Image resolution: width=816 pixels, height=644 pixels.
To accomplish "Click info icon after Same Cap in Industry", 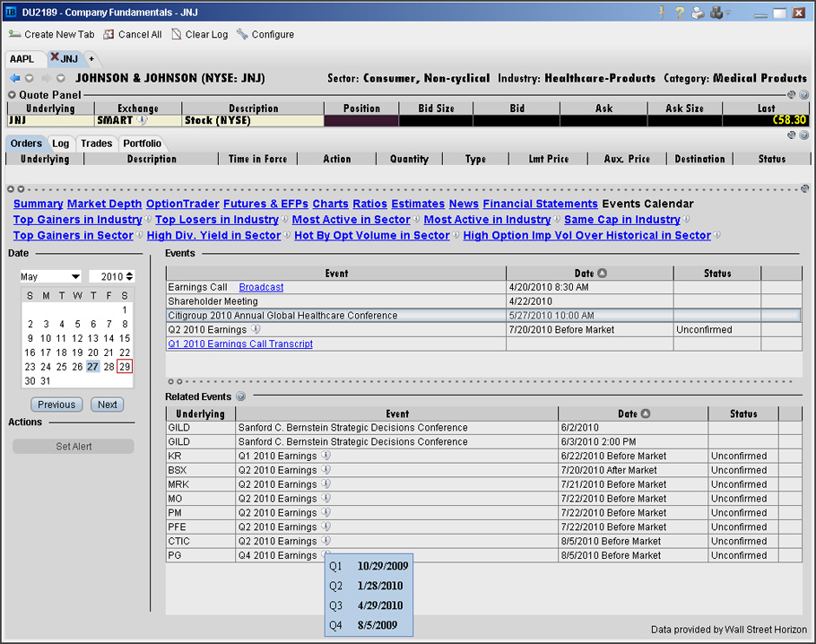I will click(x=686, y=219).
